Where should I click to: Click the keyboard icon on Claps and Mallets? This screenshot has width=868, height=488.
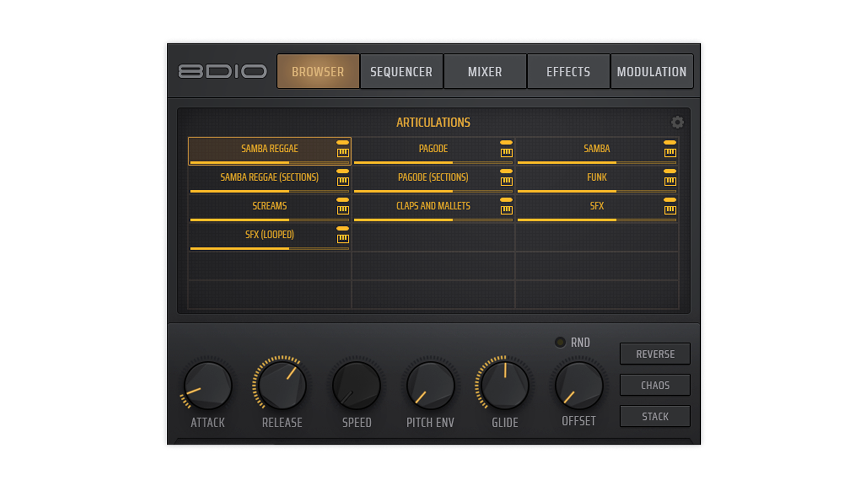[x=506, y=210]
